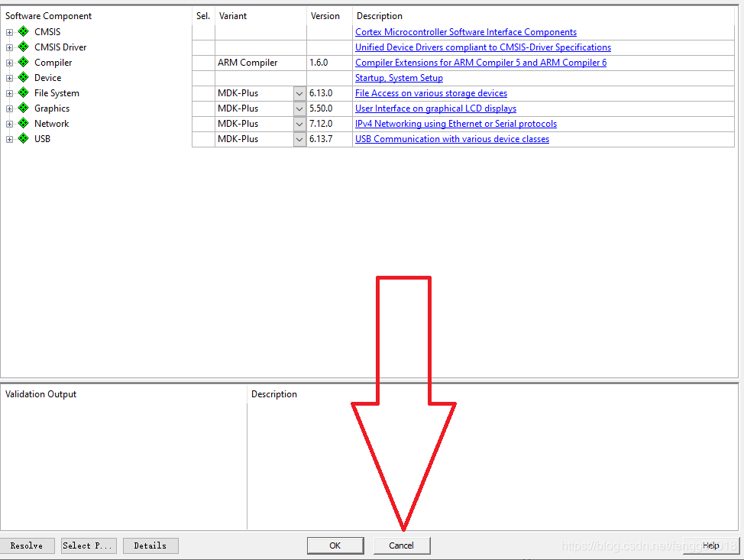Open User Interface on graphical LCD displays link
The width and height of the screenshot is (744, 560).
click(435, 108)
